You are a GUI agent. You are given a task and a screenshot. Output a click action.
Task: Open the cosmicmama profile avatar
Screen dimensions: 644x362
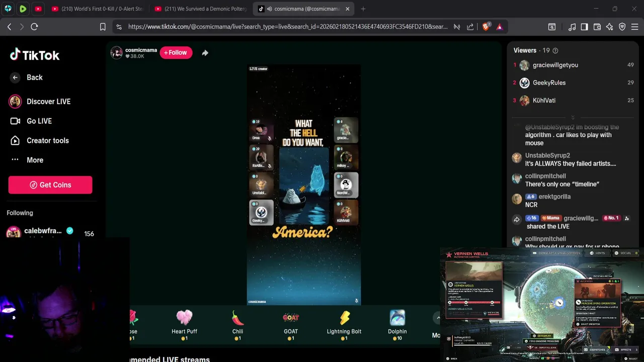pos(117,53)
